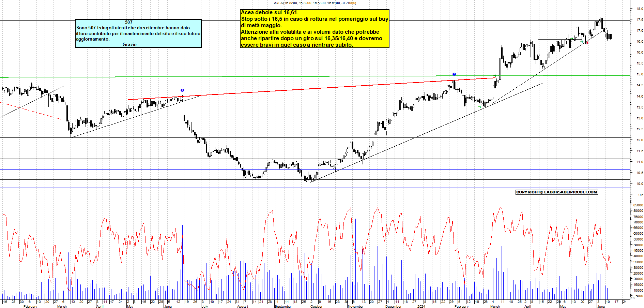
Task: Click the 9.5 price axis label
Action: pos(640,195)
